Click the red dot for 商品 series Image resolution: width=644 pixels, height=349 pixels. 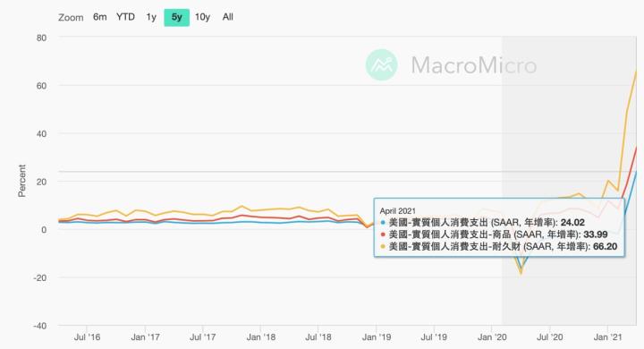point(383,234)
